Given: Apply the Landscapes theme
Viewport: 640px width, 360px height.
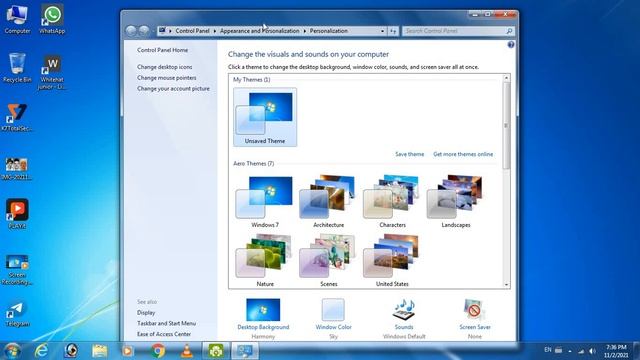Looking at the screenshot, I should [x=456, y=201].
